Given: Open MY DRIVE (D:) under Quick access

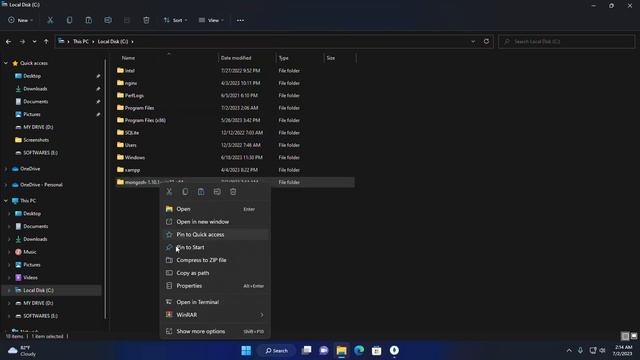Looking at the screenshot, I should (38, 127).
